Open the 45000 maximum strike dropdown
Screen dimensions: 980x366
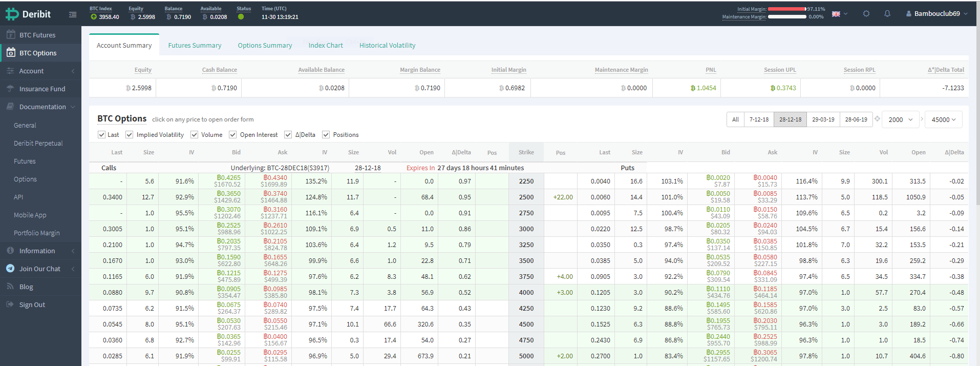943,119
